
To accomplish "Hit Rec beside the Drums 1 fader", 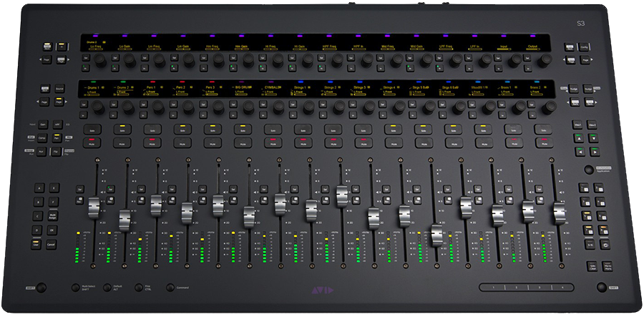I will tap(79, 200).
